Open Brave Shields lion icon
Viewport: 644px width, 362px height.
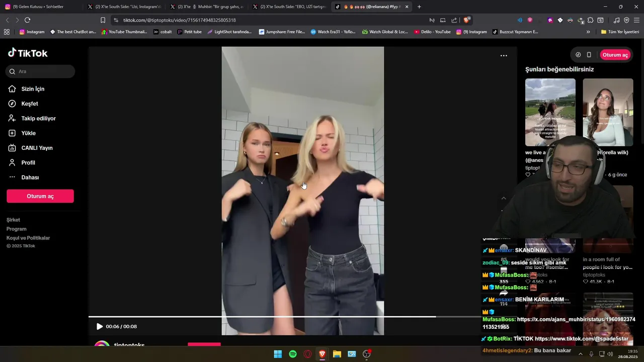(467, 20)
